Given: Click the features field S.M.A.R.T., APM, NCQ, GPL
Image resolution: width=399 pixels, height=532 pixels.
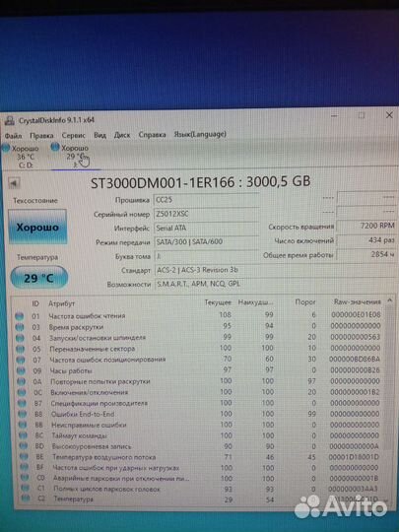Looking at the screenshot, I should click(x=275, y=284).
